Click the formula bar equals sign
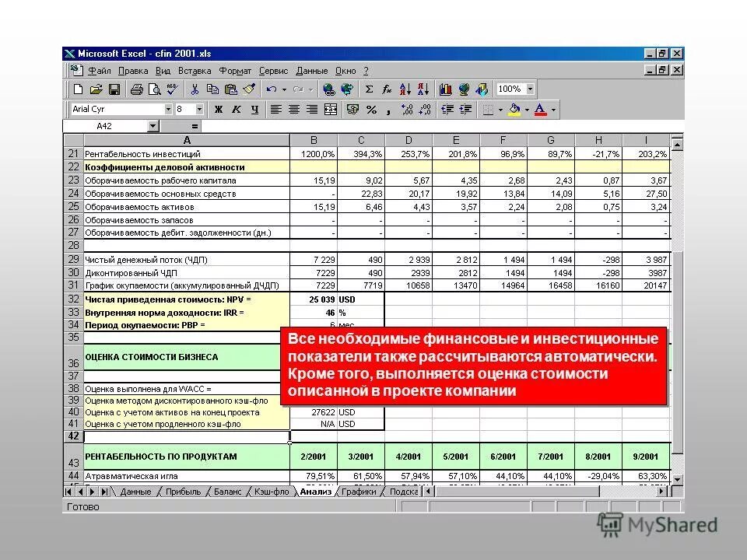This screenshot has width=747, height=560. click(x=195, y=126)
